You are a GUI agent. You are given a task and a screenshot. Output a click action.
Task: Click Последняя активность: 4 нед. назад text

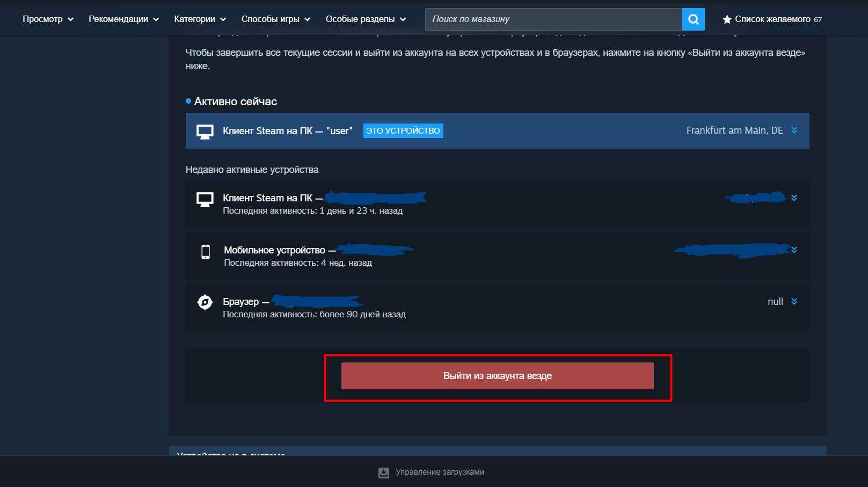pos(298,263)
